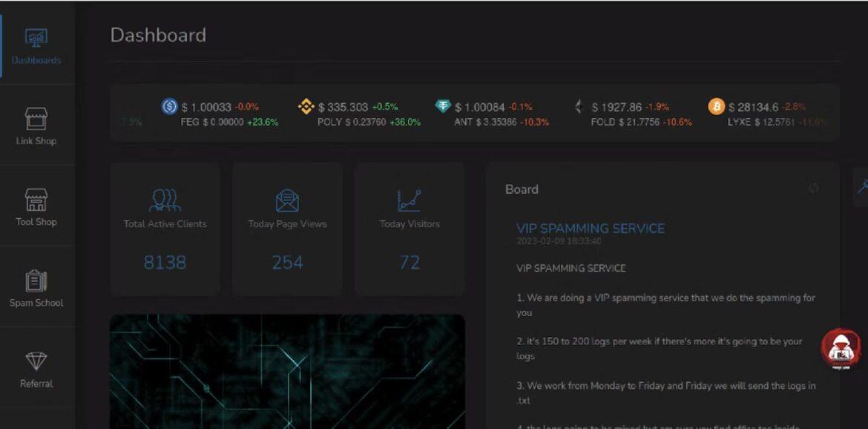Click the hooded figure floating avatar icon

pos(840,348)
